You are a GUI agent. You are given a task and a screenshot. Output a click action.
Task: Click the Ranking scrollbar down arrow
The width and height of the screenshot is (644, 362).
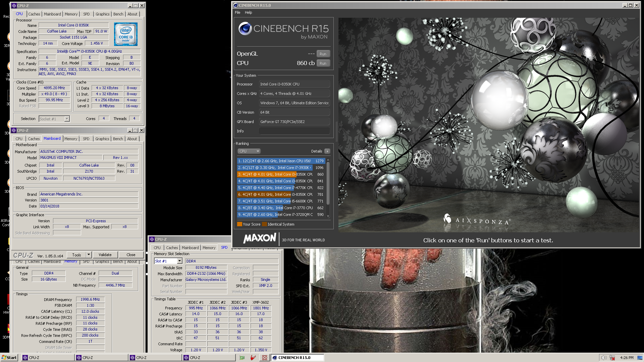pyautogui.click(x=328, y=216)
